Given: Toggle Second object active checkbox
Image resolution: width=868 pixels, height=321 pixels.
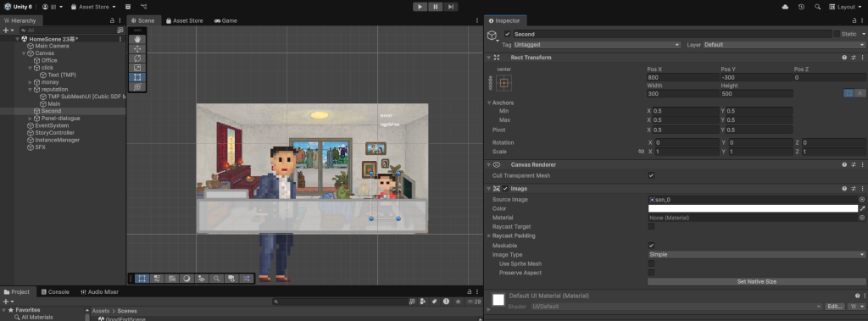Looking at the screenshot, I should pyautogui.click(x=508, y=34).
